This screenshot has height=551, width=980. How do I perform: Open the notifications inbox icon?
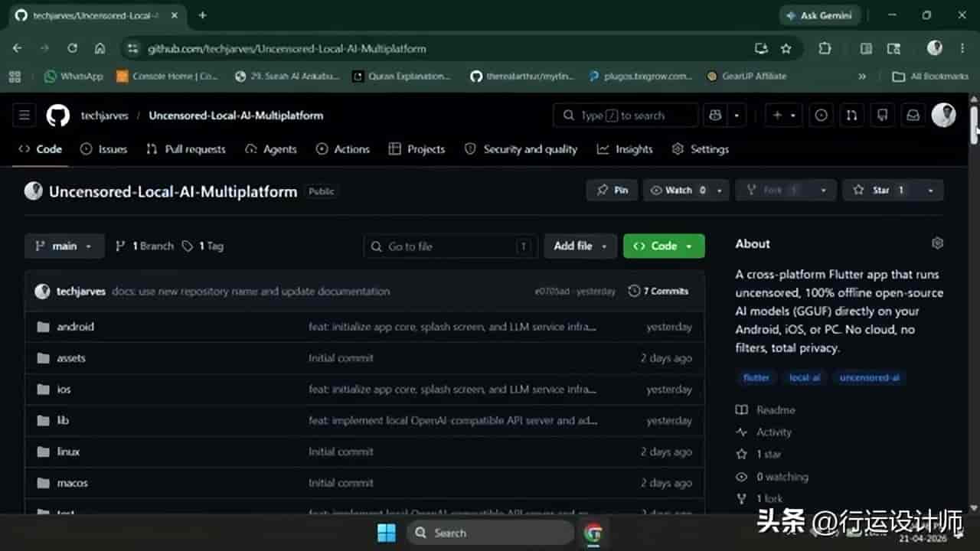tap(913, 116)
